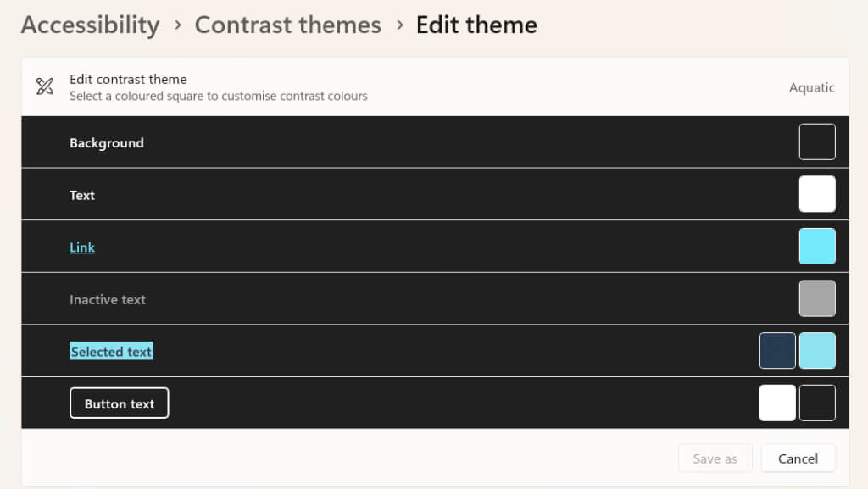Image resolution: width=868 pixels, height=489 pixels.
Task: Click the highlighted Selected text sample
Action: (111, 352)
